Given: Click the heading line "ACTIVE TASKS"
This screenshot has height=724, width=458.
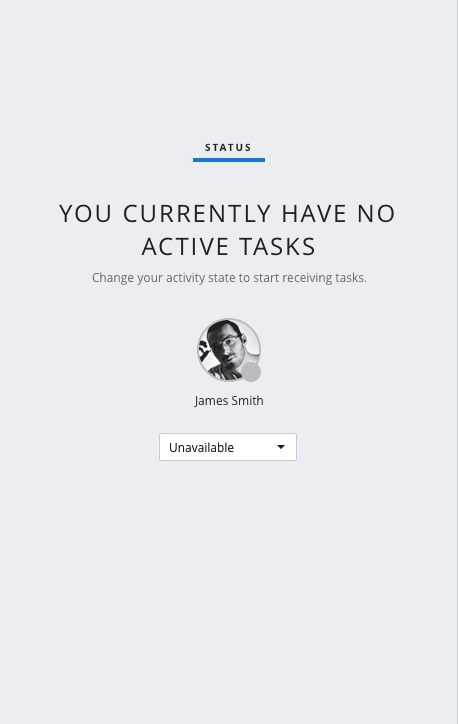Looking at the screenshot, I should [229, 246].
